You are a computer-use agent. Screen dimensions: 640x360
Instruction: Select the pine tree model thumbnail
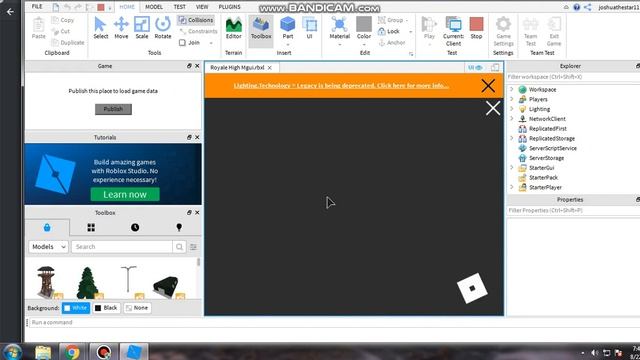87,282
